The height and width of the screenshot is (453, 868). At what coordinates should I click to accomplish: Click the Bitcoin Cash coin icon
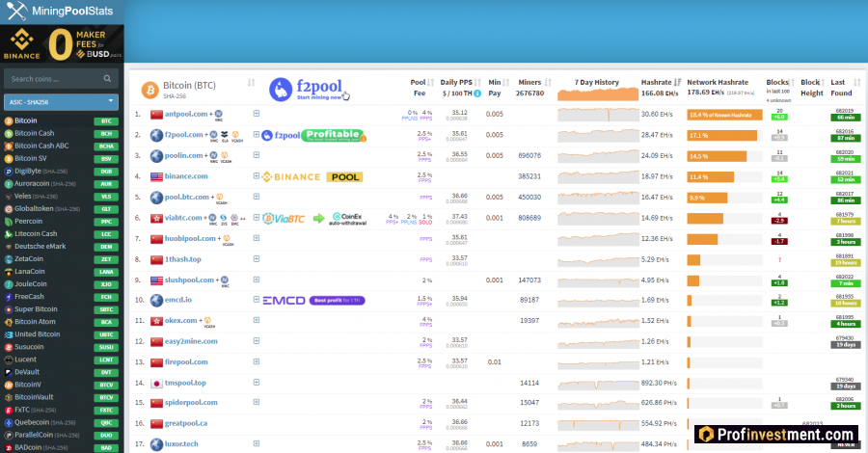9,133
